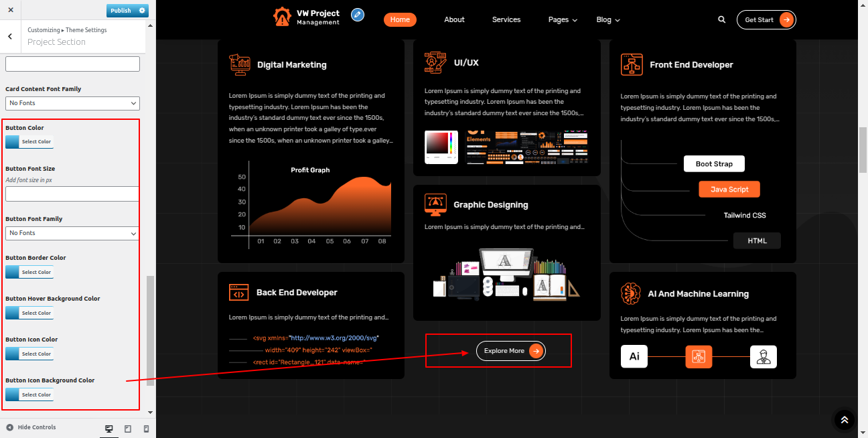This screenshot has height=438, width=868.
Task: Switch to tablet preview device icon
Action: click(x=128, y=429)
